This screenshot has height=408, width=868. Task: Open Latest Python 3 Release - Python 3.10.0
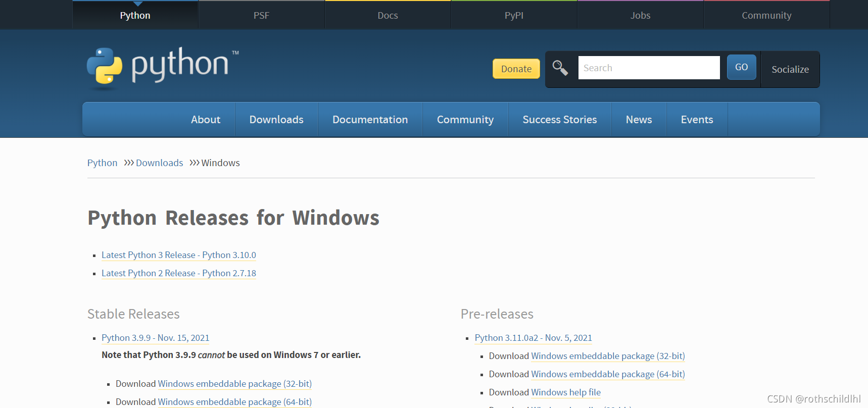(x=179, y=255)
